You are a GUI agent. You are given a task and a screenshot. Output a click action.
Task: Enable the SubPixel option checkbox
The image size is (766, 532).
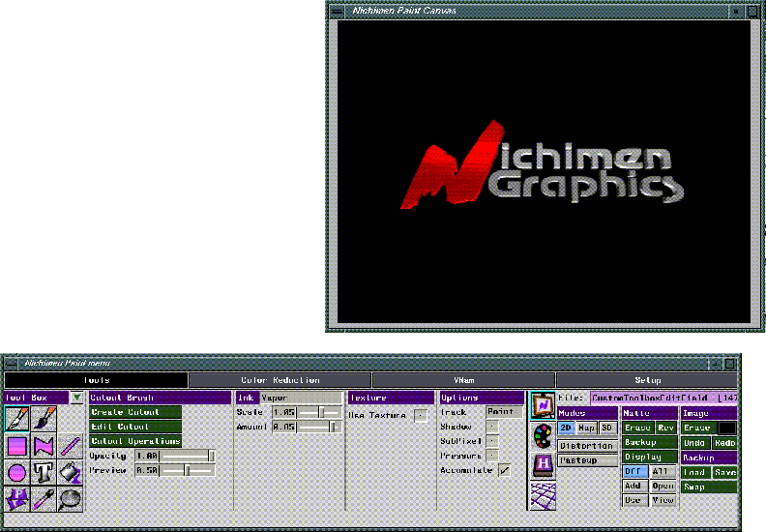point(492,441)
